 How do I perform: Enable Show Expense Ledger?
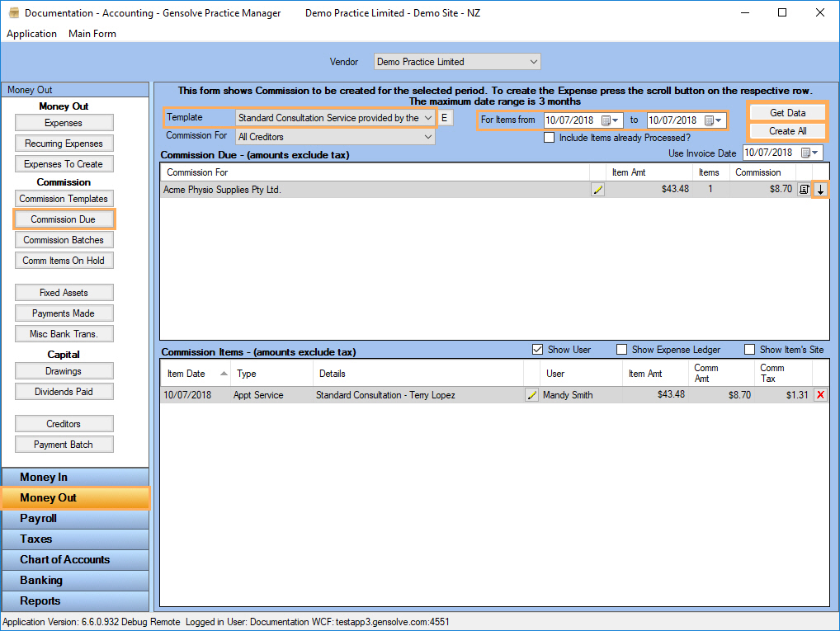coord(622,350)
